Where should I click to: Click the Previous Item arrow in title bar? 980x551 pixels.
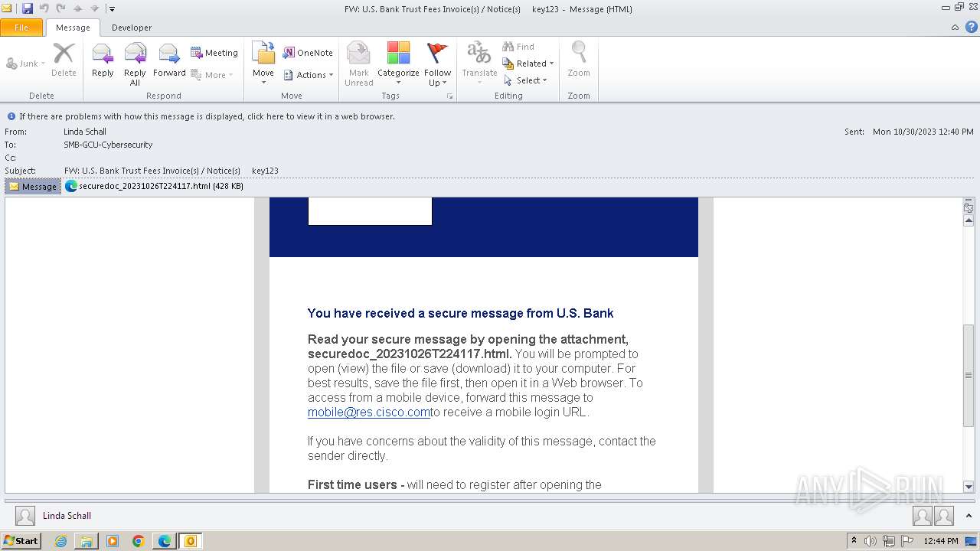[77, 8]
